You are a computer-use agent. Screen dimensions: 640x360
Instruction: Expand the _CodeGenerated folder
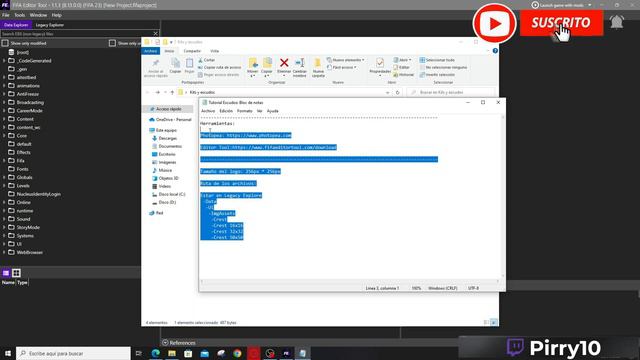[x=4, y=61]
